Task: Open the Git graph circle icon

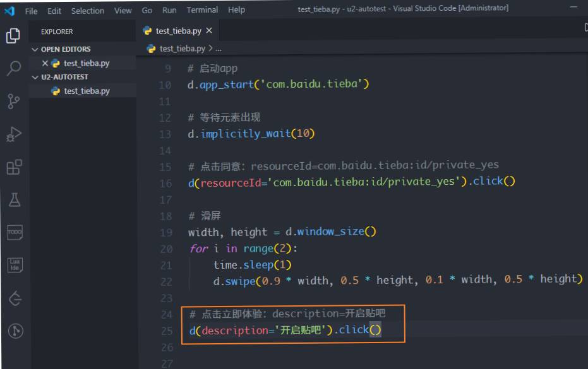Action: tap(15, 331)
